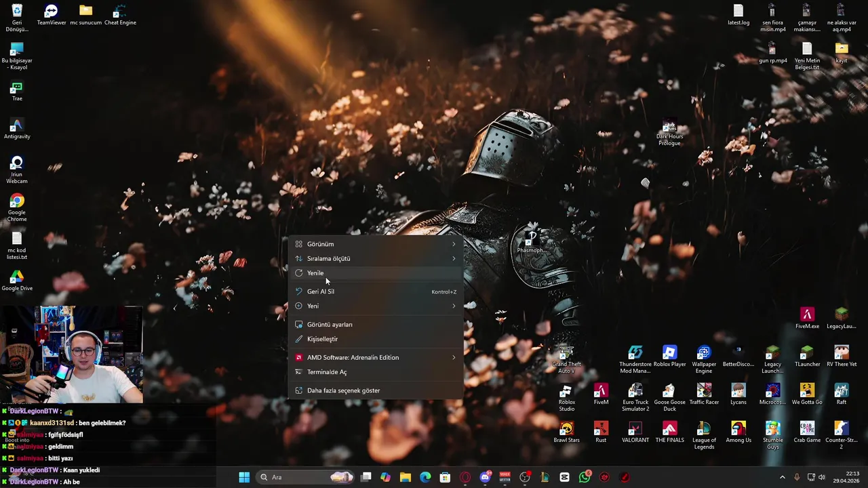The height and width of the screenshot is (488, 868).
Task: Open the mc sunucum folder
Action: coord(85,15)
